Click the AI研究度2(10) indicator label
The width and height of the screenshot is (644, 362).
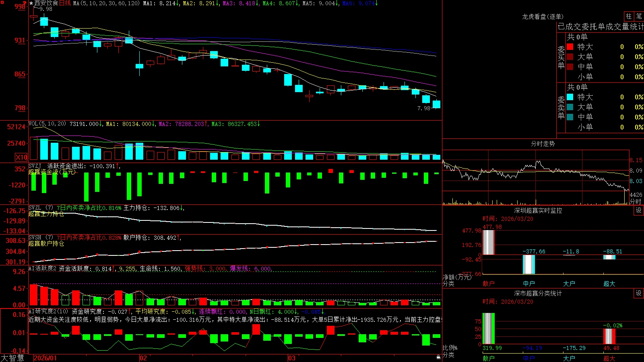click(x=49, y=311)
